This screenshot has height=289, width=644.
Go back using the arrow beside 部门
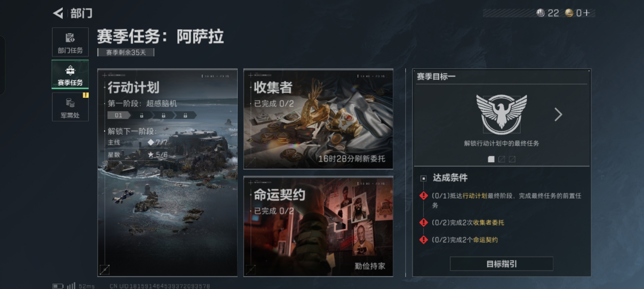click(x=58, y=13)
